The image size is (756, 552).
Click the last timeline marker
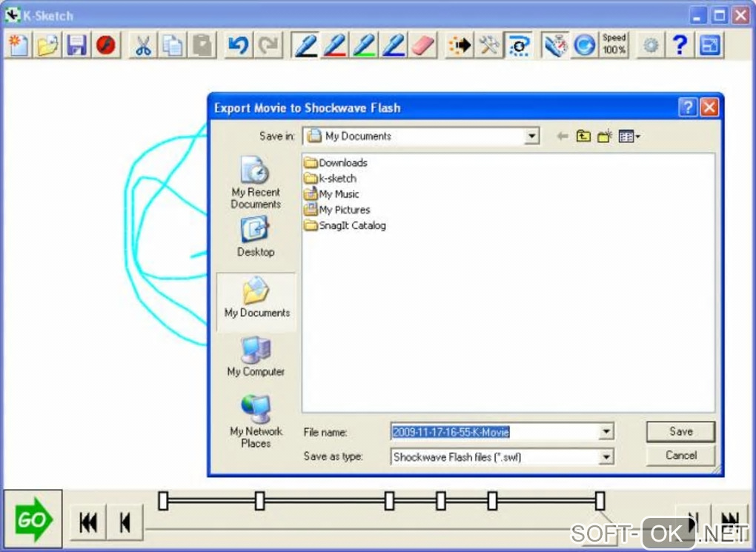(x=600, y=500)
